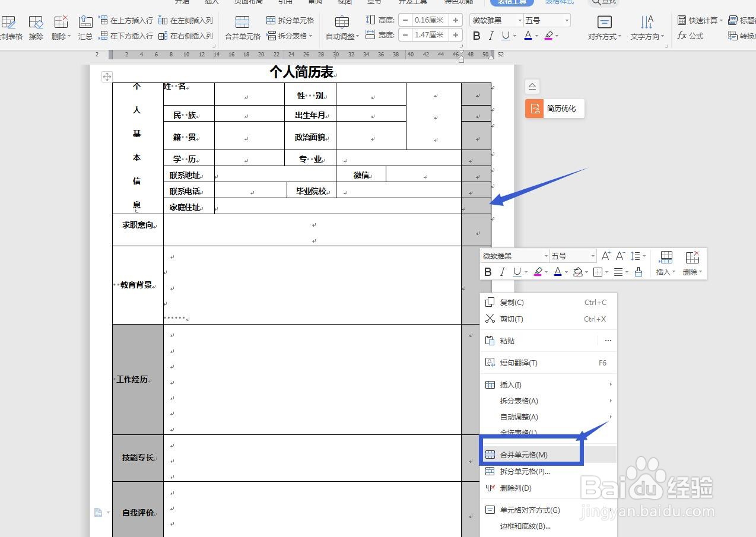Click the 擦除 eraser tool in ribbon
This screenshot has width=756, height=537.
pos(36,27)
